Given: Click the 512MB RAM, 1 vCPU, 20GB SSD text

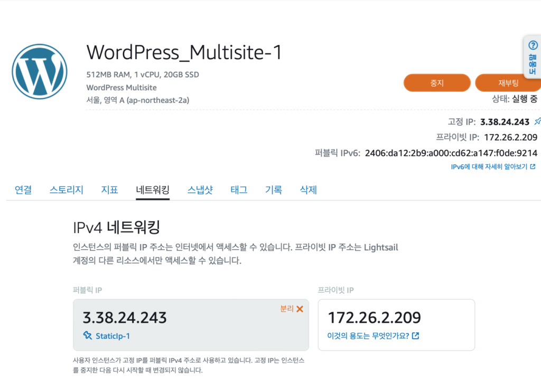Looking at the screenshot, I should pos(143,74).
